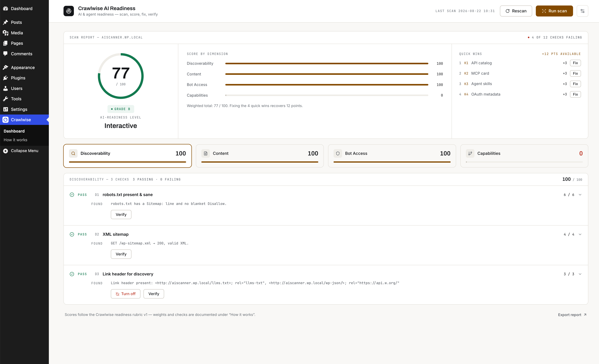The height and width of the screenshot is (364, 599).
Task: Click the Users person icon
Action: 5,89
